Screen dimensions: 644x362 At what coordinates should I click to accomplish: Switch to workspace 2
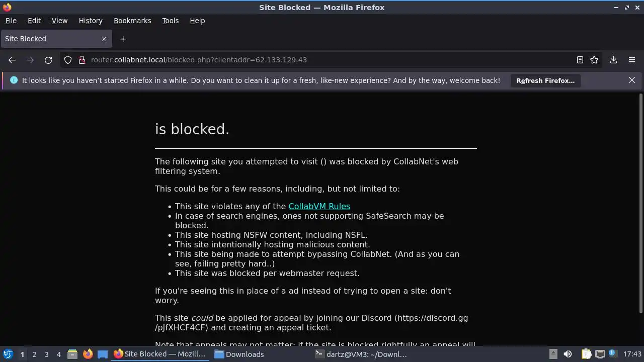tap(34, 354)
